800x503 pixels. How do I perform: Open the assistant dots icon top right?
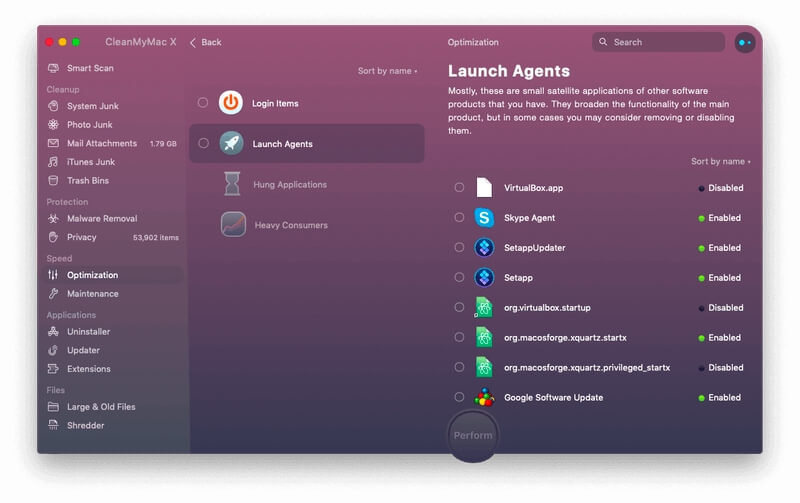click(744, 42)
